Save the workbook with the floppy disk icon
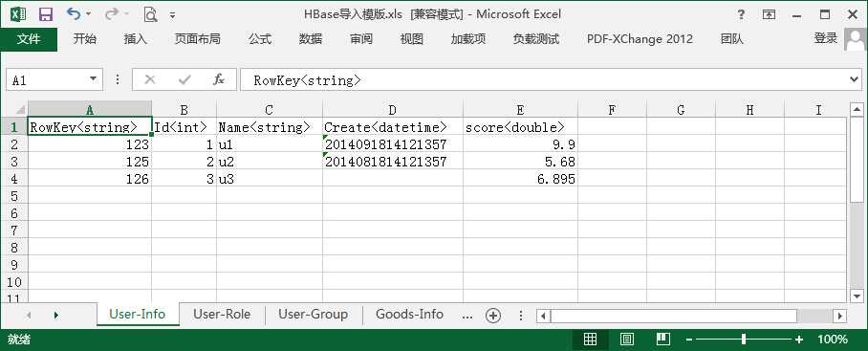 click(45, 14)
